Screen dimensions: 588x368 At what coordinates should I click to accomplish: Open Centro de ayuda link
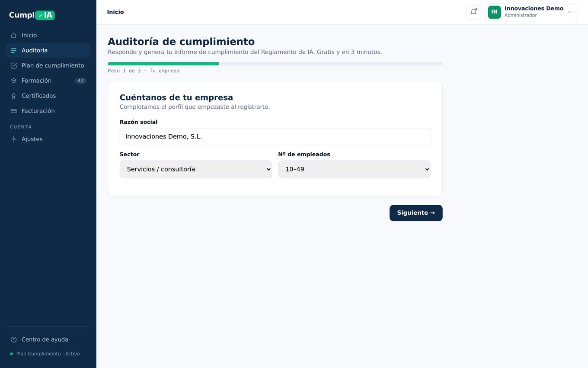point(48,340)
